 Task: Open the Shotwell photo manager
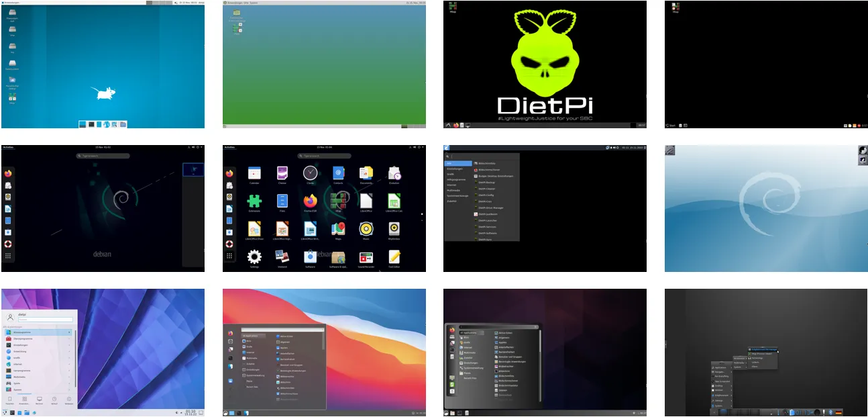pyautogui.click(x=282, y=257)
